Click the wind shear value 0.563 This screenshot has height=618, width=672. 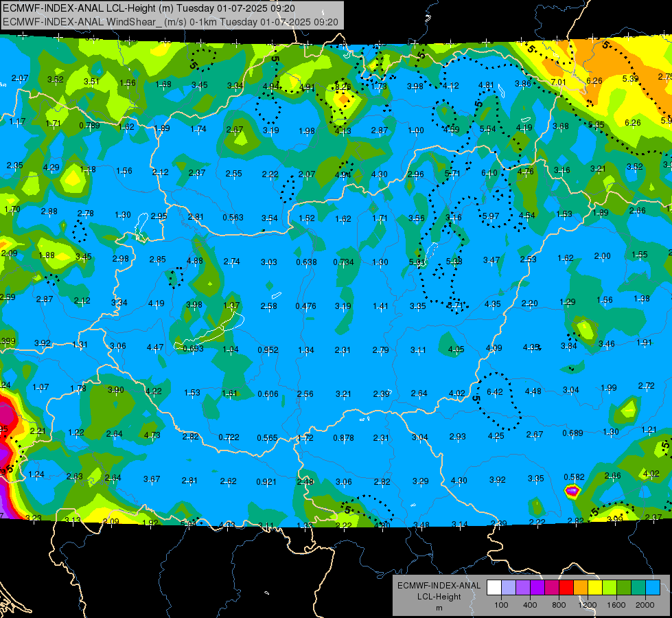pos(233,218)
